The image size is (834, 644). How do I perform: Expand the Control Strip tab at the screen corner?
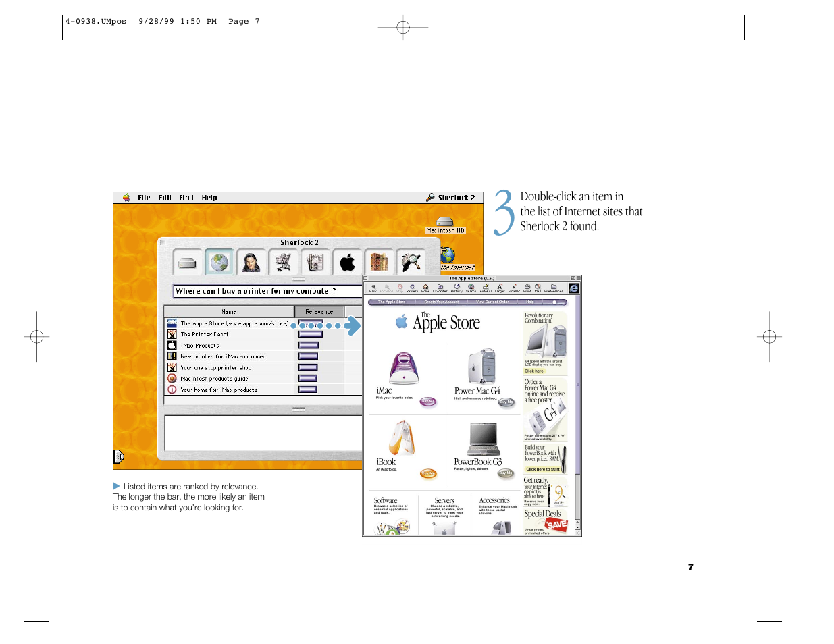[x=119, y=457]
